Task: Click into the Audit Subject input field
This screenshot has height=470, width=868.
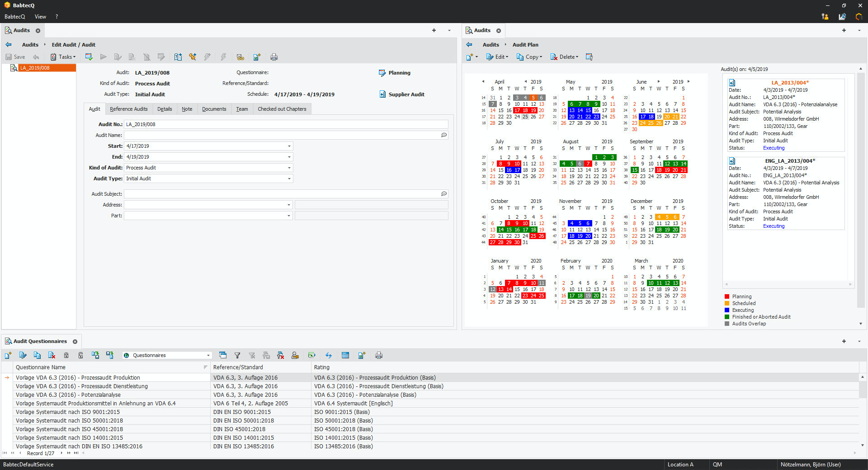Action: click(x=283, y=194)
